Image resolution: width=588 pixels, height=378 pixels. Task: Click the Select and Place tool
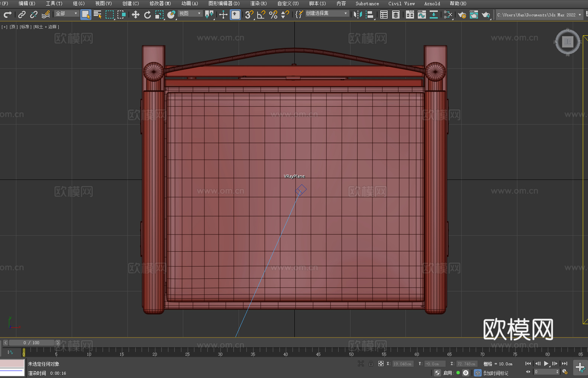coord(171,14)
